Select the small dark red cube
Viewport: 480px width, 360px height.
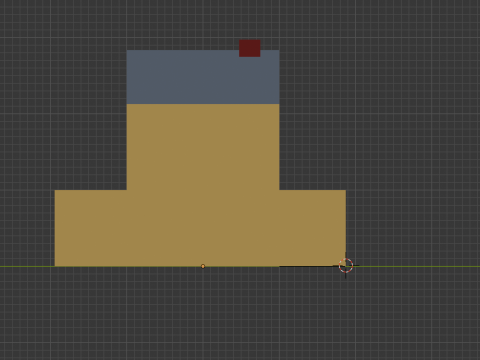tap(250, 48)
